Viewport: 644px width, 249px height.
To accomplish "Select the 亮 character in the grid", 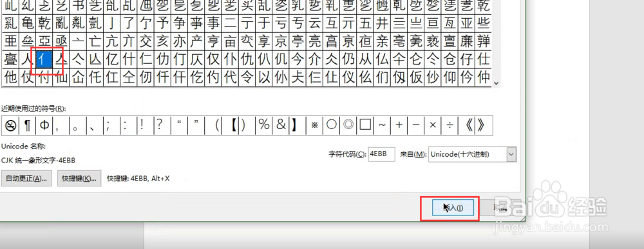I will point(314,42).
